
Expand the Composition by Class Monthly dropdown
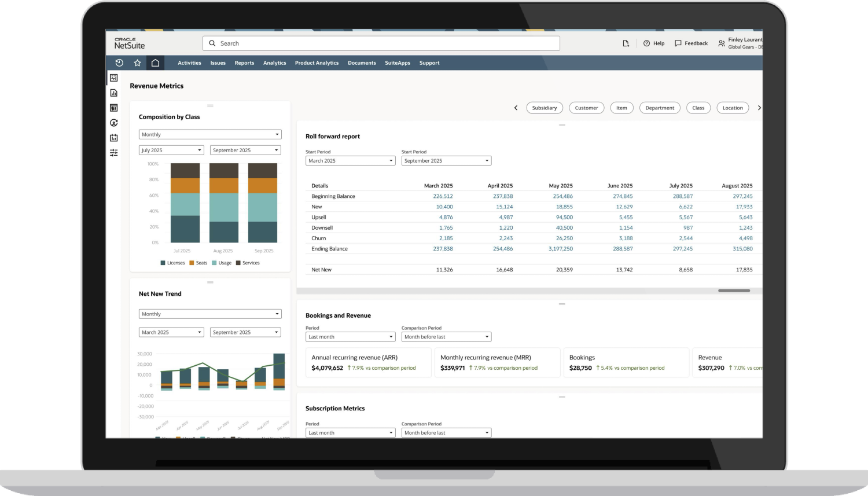210,134
